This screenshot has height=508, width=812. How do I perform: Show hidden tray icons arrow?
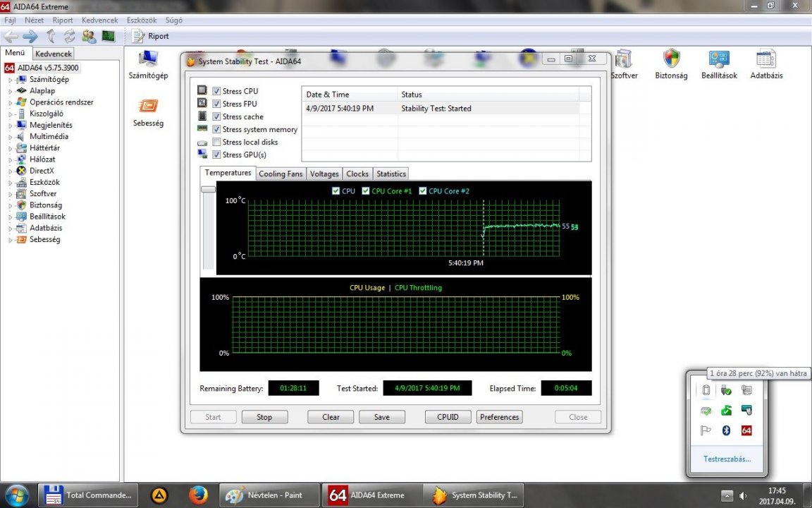click(727, 495)
